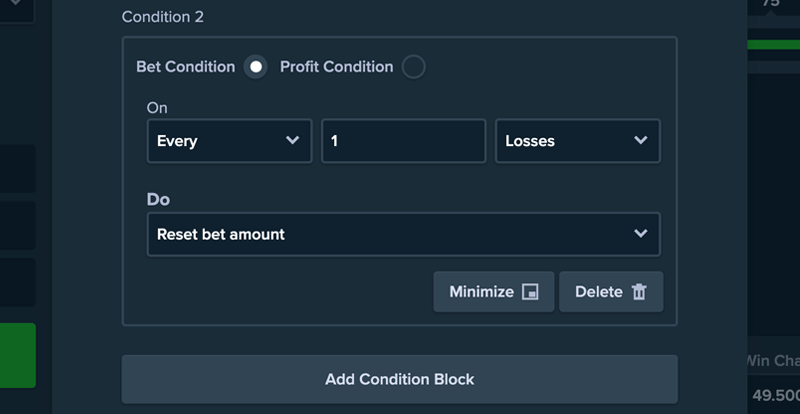Expand the Losses outcome dropdown

pyautogui.click(x=577, y=141)
